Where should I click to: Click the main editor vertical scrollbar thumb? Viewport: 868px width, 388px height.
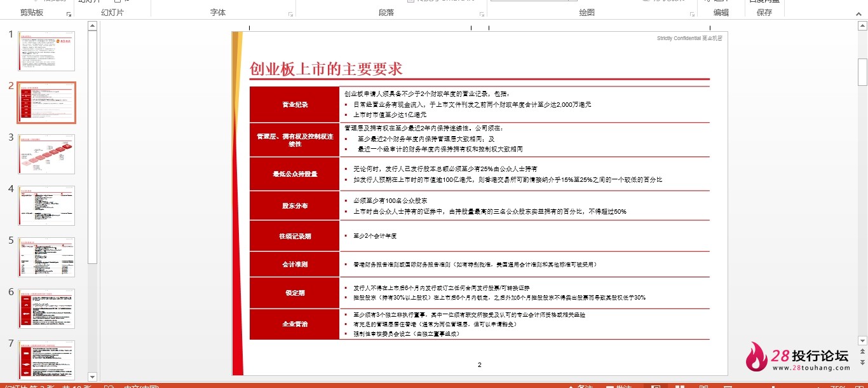862,72
